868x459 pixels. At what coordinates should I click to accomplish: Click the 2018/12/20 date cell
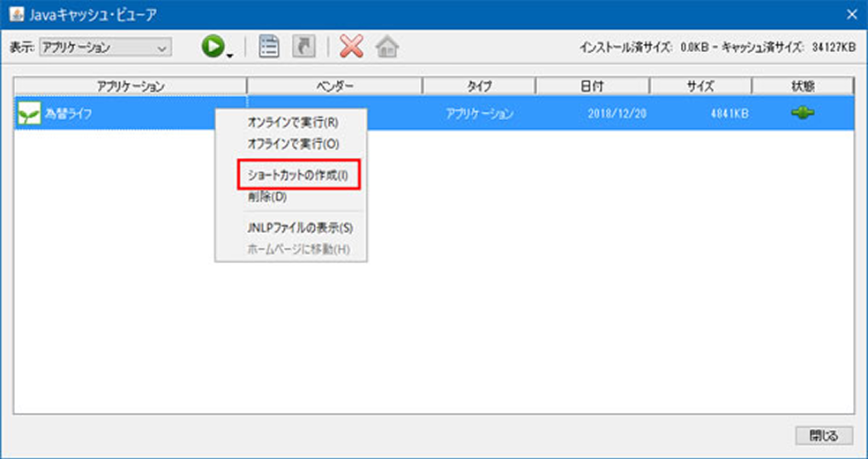tap(617, 114)
